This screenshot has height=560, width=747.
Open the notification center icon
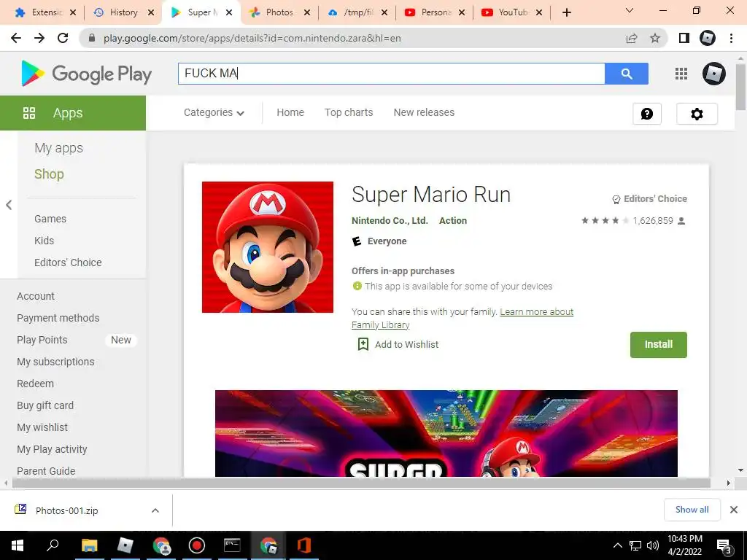724,545
